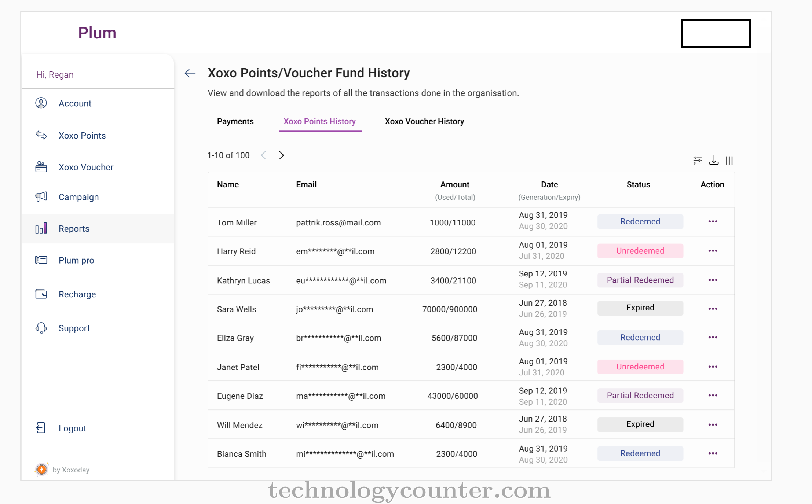Click the Unredeemed status badge for Harry Reid
This screenshot has width=812, height=504.
pos(640,251)
